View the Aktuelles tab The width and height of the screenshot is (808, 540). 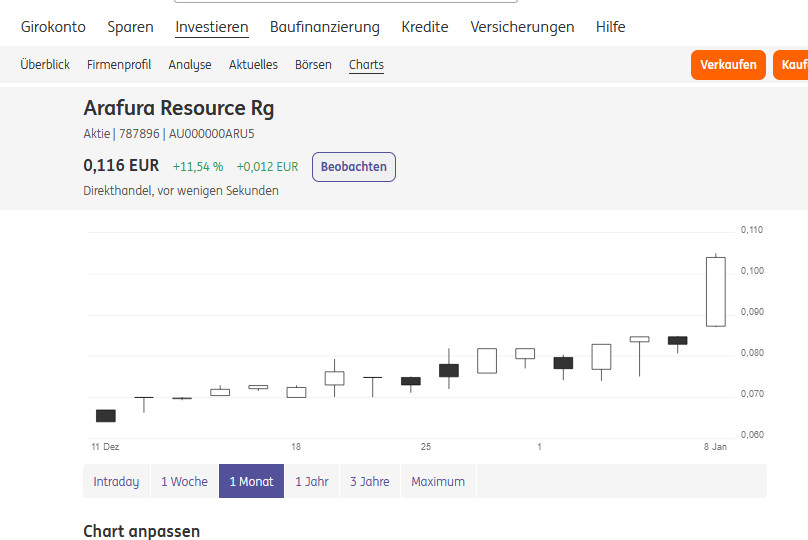[253, 65]
